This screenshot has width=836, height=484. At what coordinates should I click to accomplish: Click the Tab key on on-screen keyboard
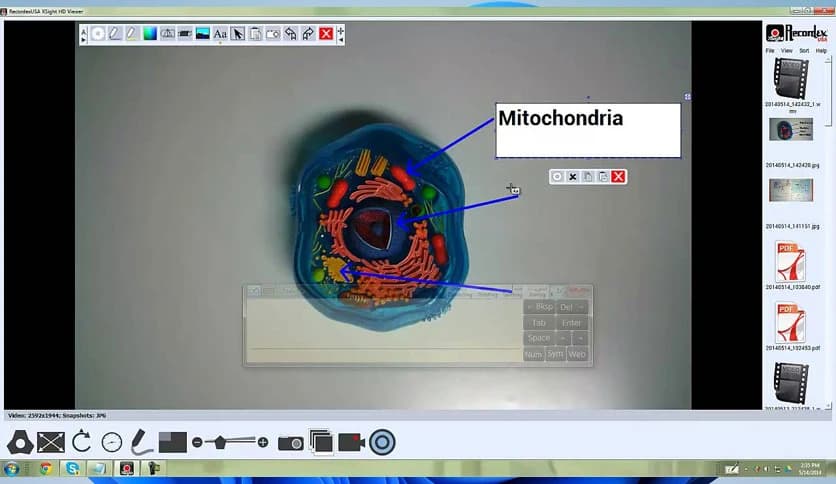[539, 323]
